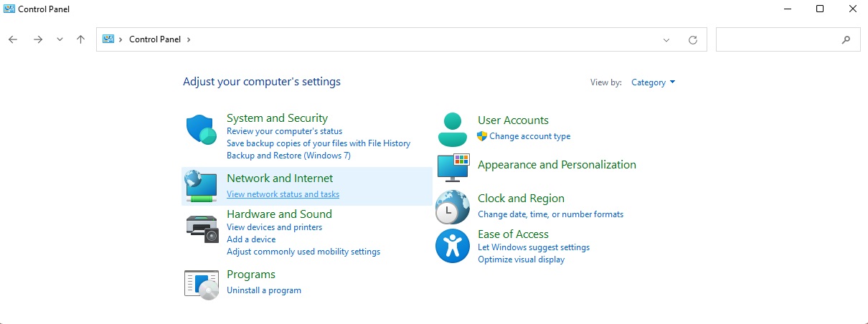
Task: Open Save backup copies with File History
Action: 319,143
